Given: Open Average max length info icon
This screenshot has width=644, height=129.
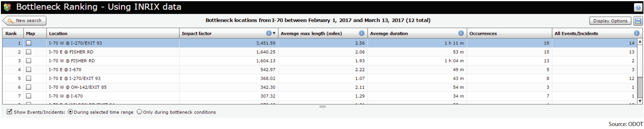Looking at the screenshot, I should pos(361,33).
